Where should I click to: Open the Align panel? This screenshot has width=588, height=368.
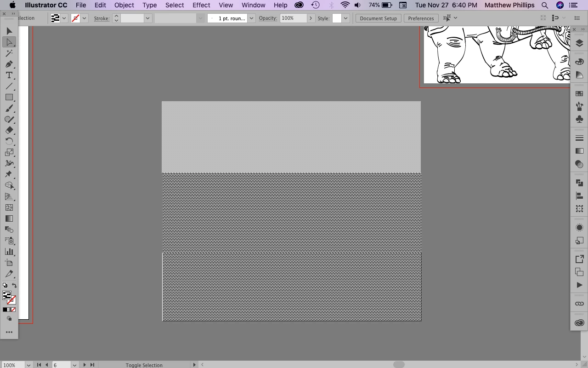(579, 195)
